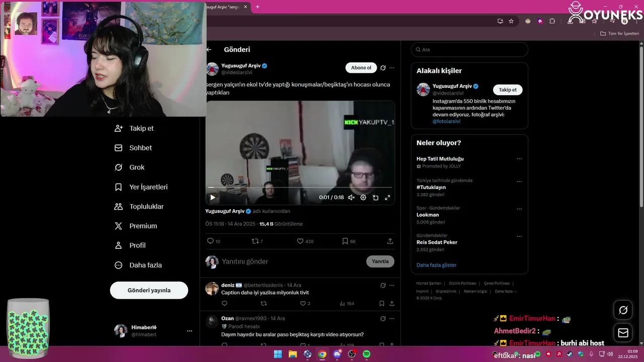Open Discord from taskbar

337,354
